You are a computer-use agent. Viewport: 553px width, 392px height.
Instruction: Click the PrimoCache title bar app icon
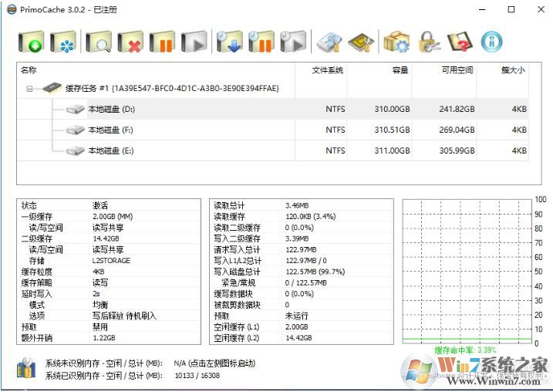(x=12, y=9)
